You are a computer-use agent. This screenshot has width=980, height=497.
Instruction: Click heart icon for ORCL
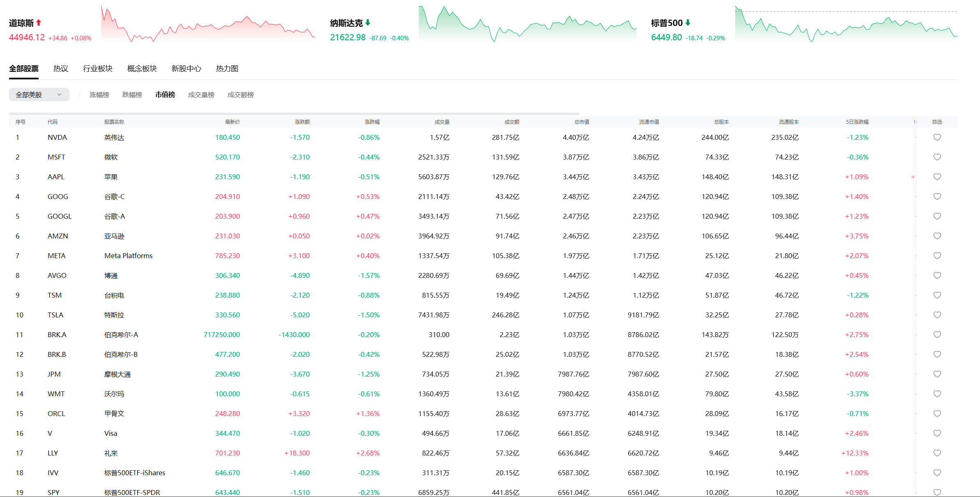coord(937,414)
